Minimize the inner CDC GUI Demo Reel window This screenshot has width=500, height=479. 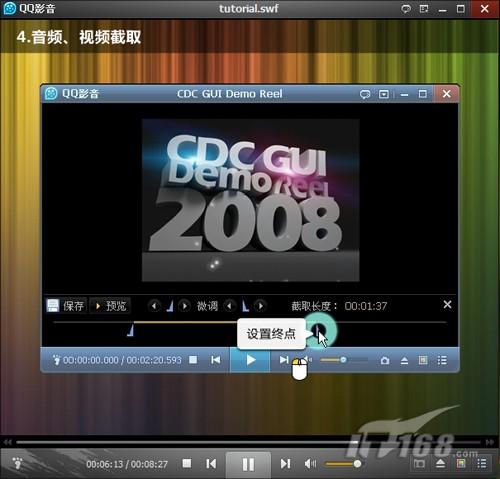click(x=404, y=95)
